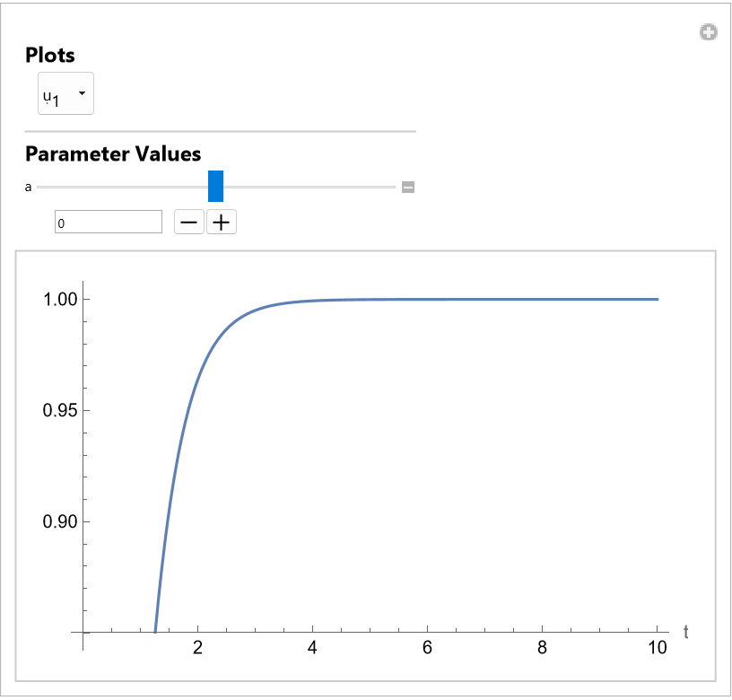The height and width of the screenshot is (700, 732).
Task: Click the blue slider thumb for parameter a
Action: tap(215, 186)
